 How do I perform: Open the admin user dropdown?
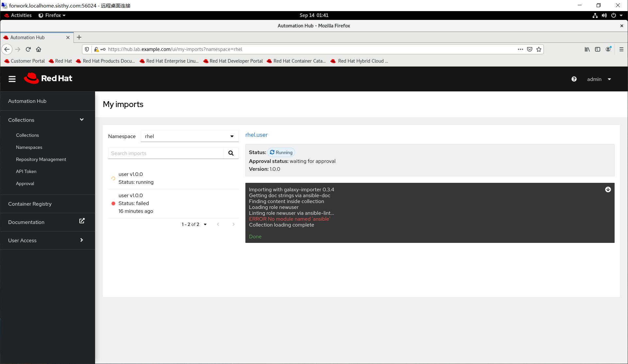pos(599,79)
